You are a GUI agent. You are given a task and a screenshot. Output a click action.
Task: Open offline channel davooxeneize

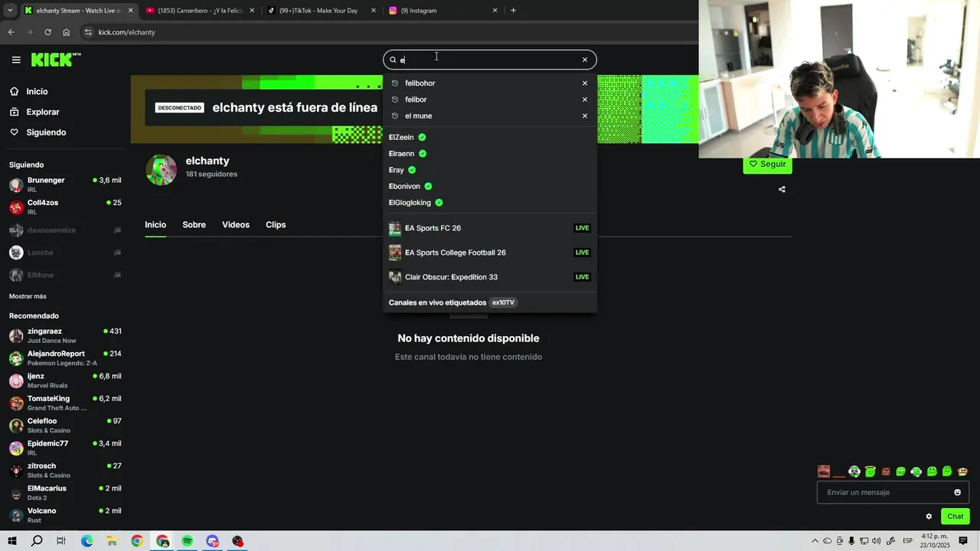(65, 230)
